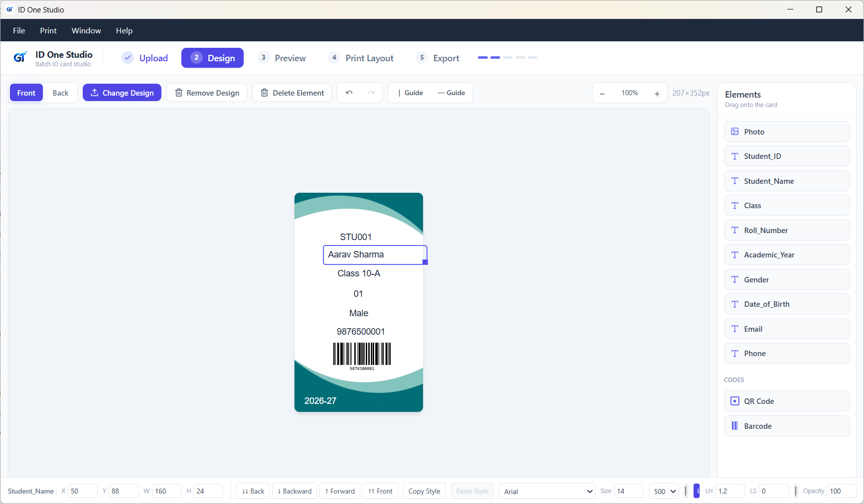Open the color swatch before Opacity

[x=796, y=491]
